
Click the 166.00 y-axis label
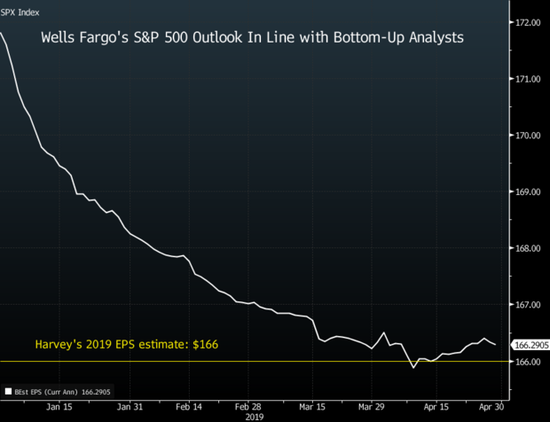[x=528, y=362]
